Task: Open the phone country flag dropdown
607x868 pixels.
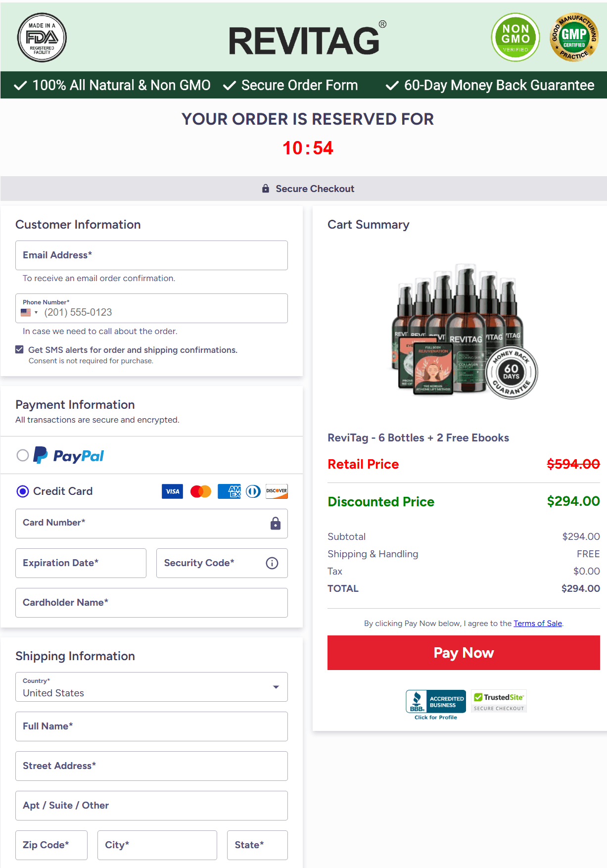Action: [x=29, y=313]
